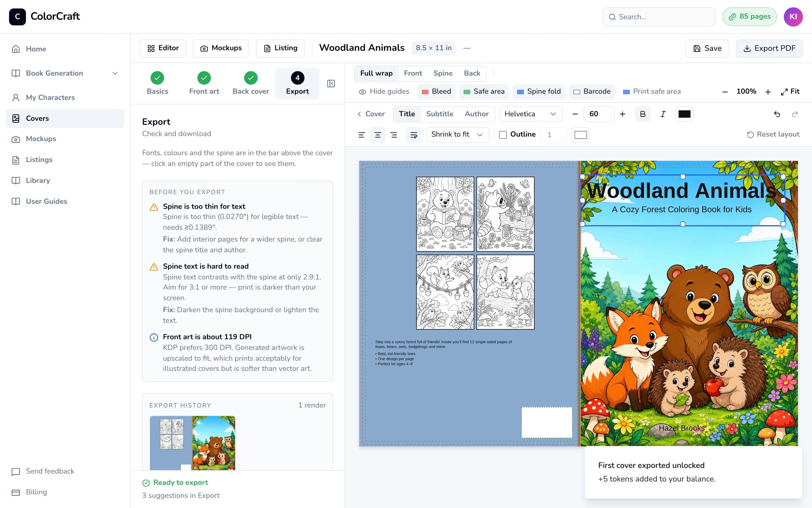Go back to Cover chevron
Screen dimensions: 812x508
coord(371,114)
